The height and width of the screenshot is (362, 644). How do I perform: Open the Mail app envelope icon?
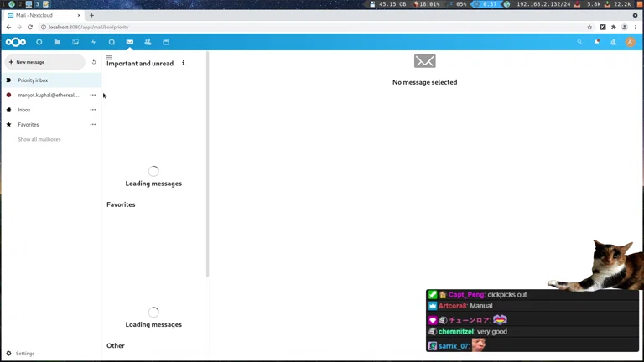click(x=130, y=42)
